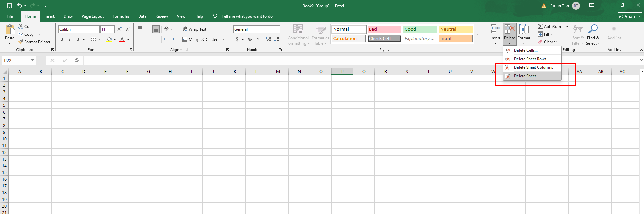Click the Name Box showing P22
The height and width of the screenshot is (214, 644).
pyautogui.click(x=16, y=60)
